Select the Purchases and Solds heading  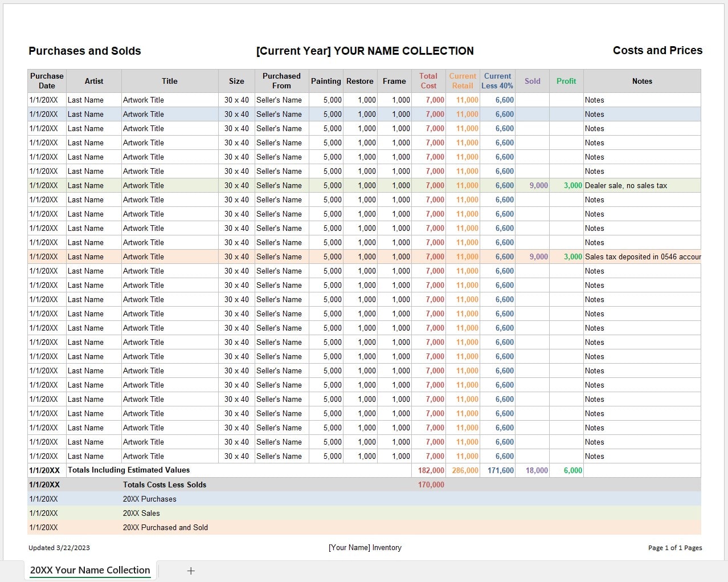(85, 51)
